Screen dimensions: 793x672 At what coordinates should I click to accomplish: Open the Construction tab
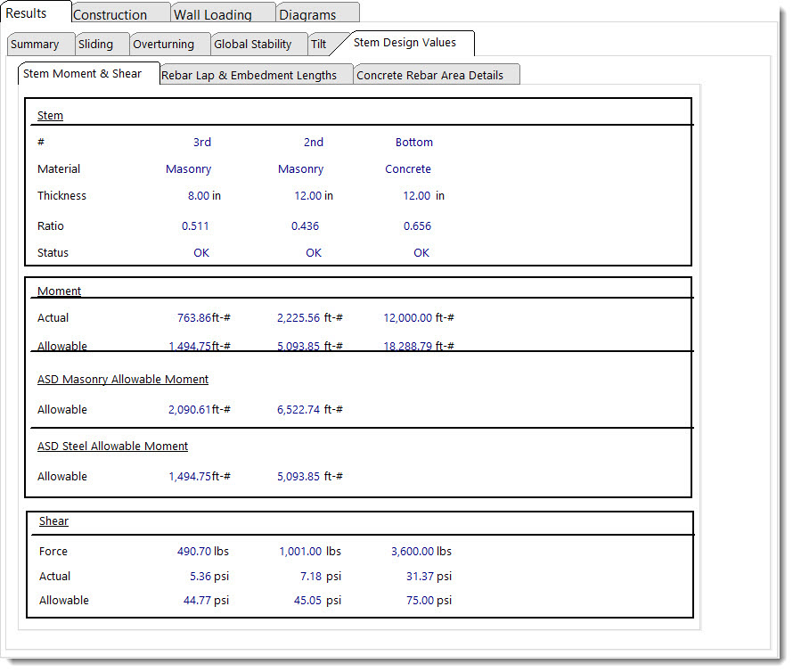click(110, 15)
